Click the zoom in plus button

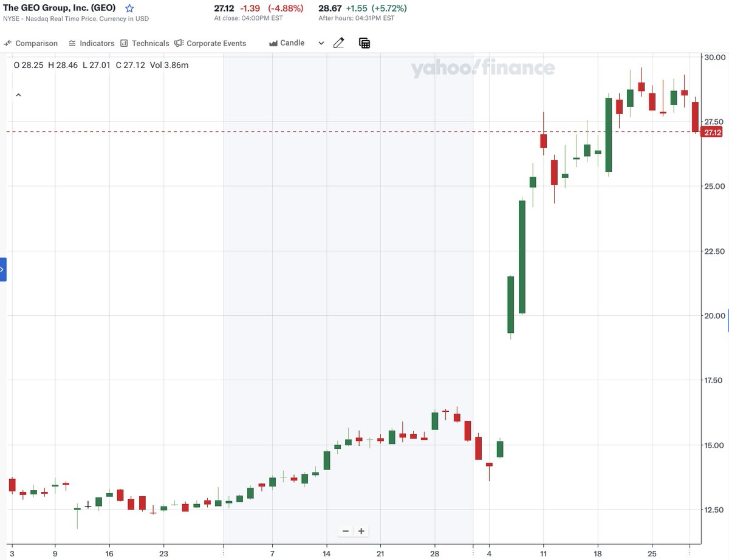[x=361, y=531]
